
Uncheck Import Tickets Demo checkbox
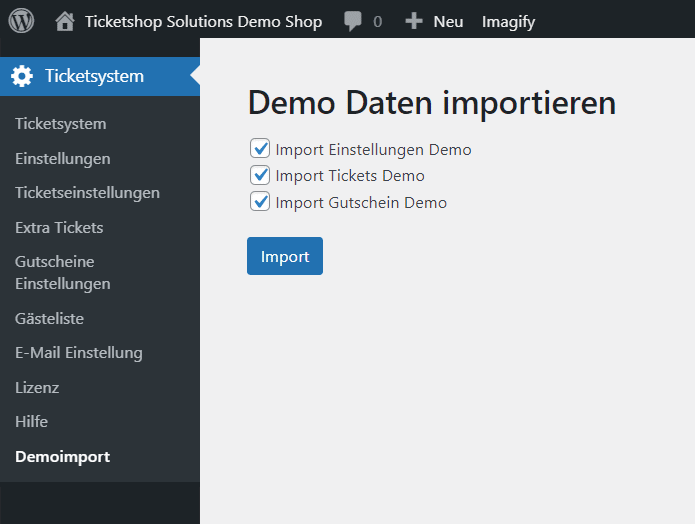click(260, 175)
